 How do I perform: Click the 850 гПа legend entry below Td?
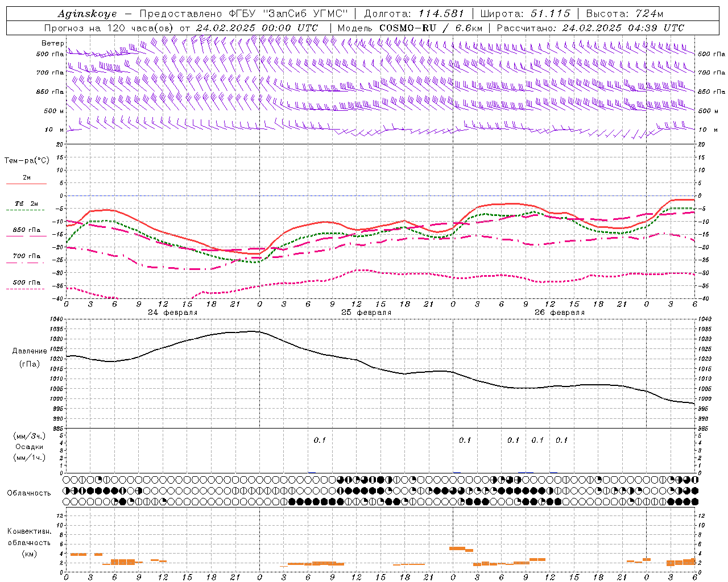point(27,230)
